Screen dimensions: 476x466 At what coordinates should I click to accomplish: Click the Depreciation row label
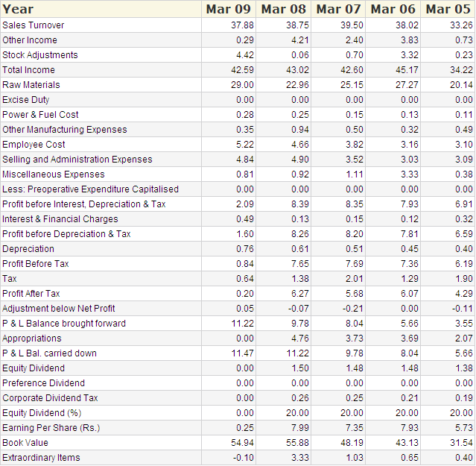28,249
